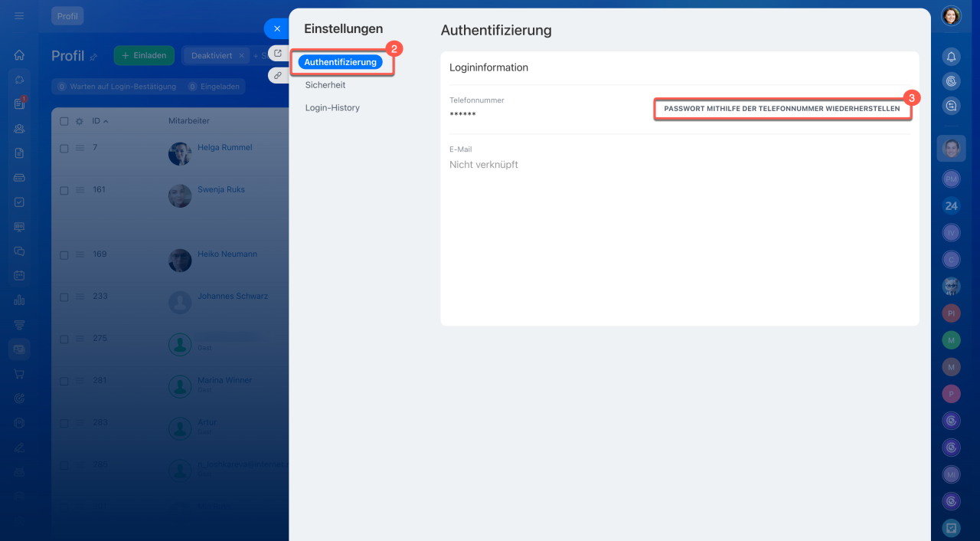
Task: Open slider in new window icon
Action: (x=278, y=54)
